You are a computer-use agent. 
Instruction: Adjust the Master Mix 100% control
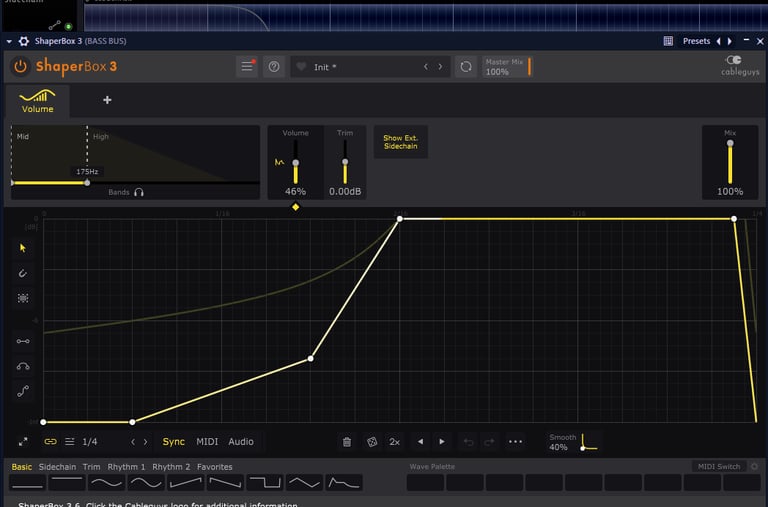tap(507, 67)
